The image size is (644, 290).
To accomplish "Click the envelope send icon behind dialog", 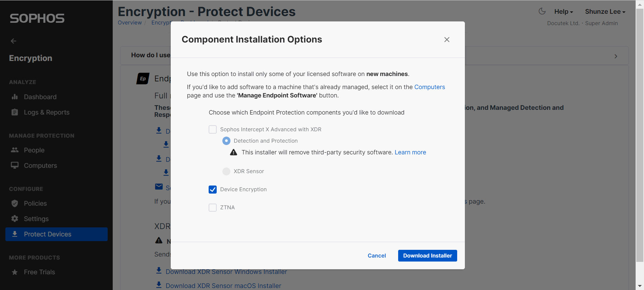I will click(x=159, y=187).
